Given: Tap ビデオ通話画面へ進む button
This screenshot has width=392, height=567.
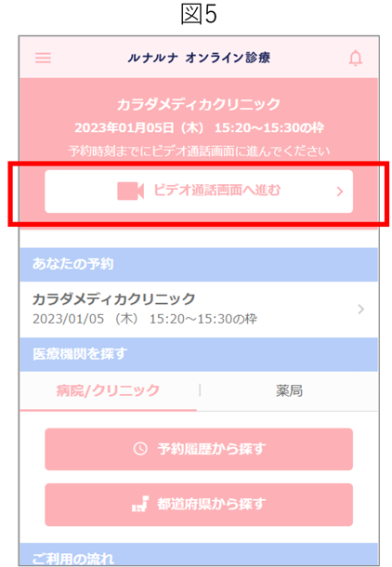Looking at the screenshot, I should (x=199, y=191).
